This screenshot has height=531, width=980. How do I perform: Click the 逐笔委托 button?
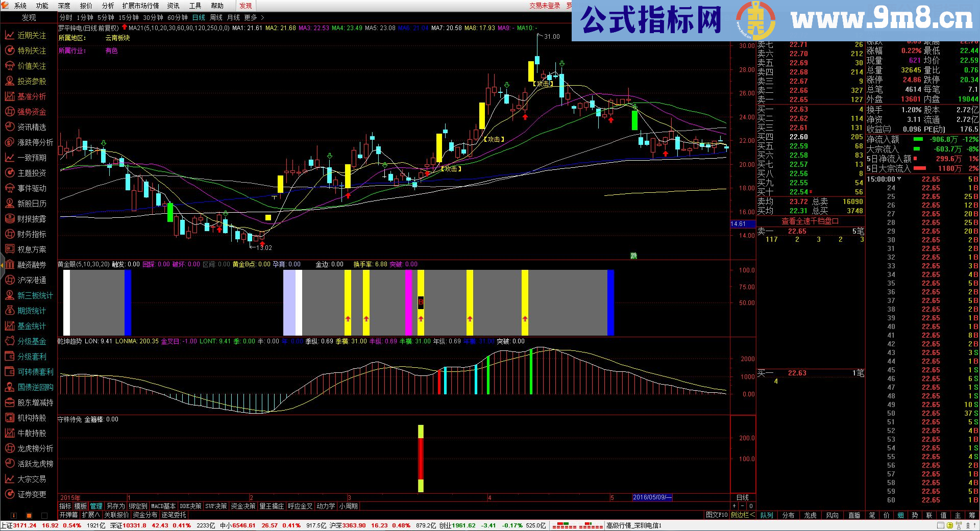click(x=174, y=515)
